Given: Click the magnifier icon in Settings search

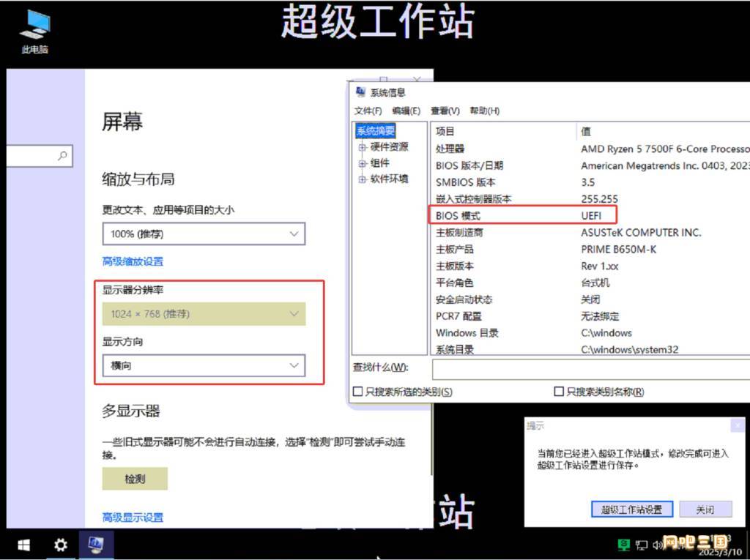Looking at the screenshot, I should coord(62,155).
